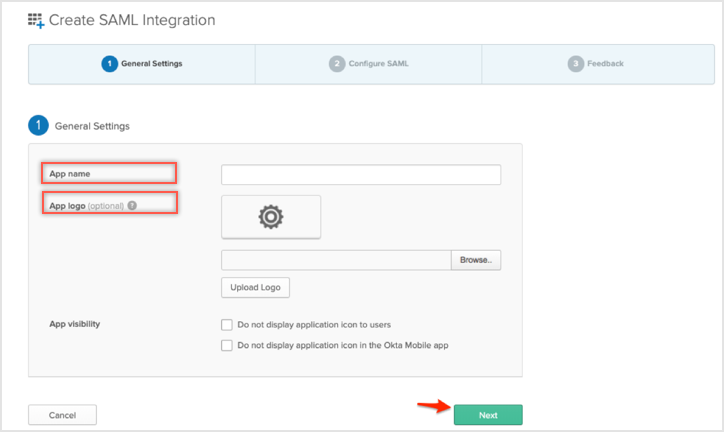Click the logo file path input box
This screenshot has height=432, width=724.
pos(336,260)
